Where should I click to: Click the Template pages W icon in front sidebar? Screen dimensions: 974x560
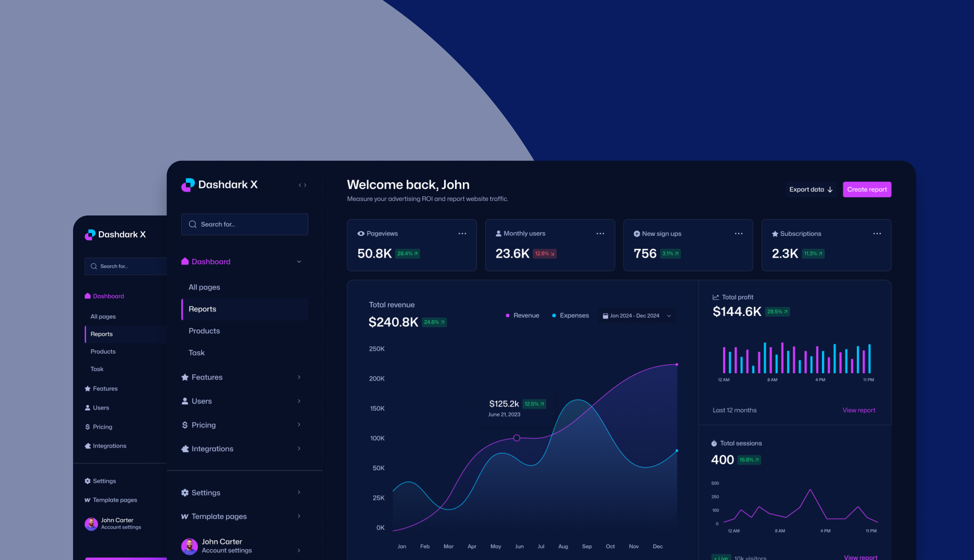point(185,516)
